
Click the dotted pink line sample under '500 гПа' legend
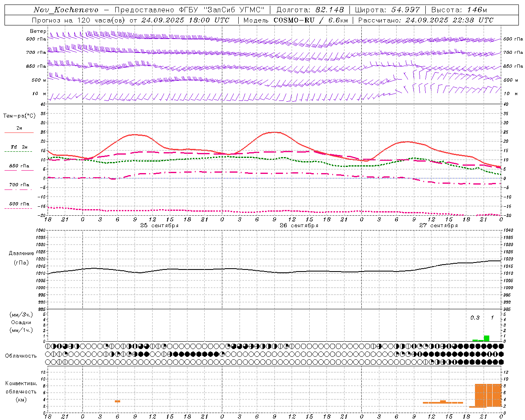(x=18, y=209)
